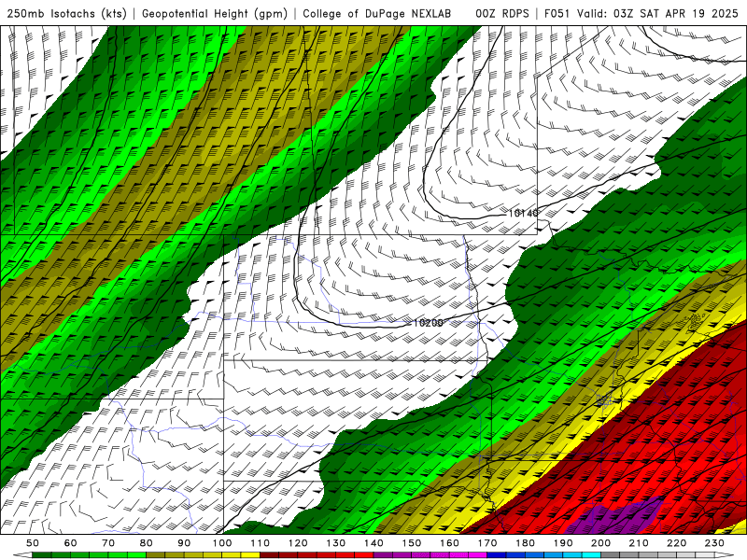Screen dimensions: 747x560
Task: Click the 90 value on color scale
Action: coord(184,543)
